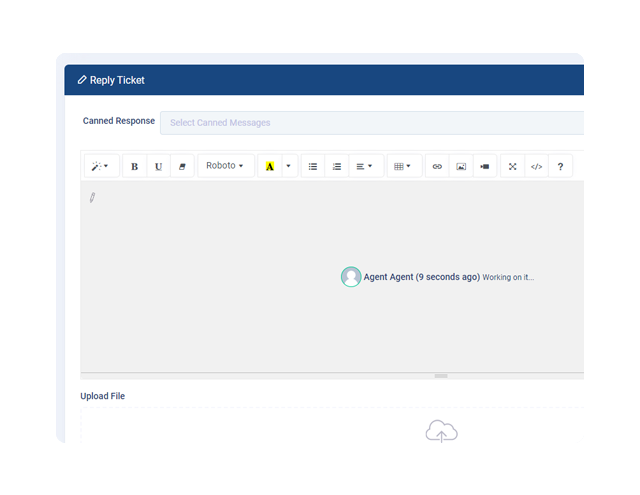Click the cloud upload icon
The height and width of the screenshot is (495, 640).
441,431
